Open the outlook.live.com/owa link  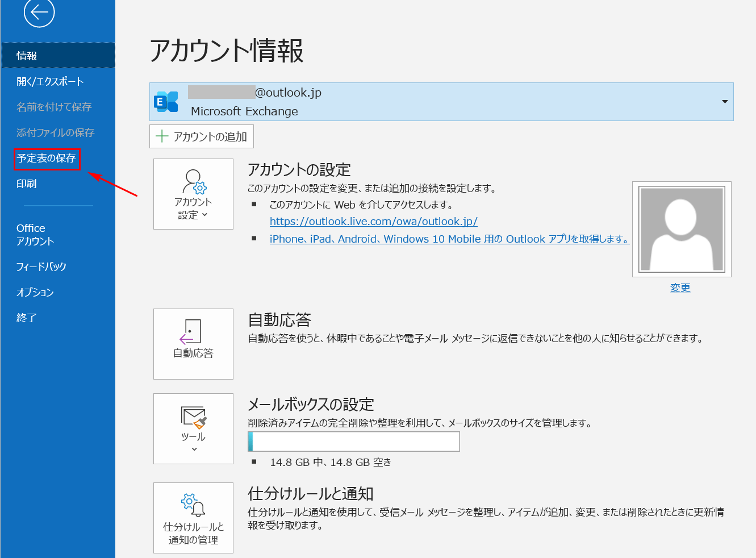pyautogui.click(x=373, y=221)
